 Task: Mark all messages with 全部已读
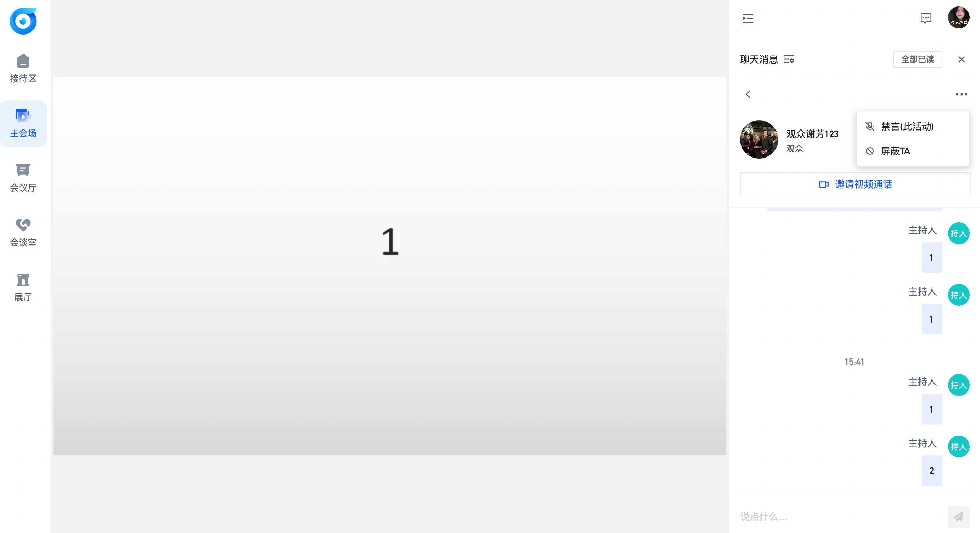(x=917, y=59)
